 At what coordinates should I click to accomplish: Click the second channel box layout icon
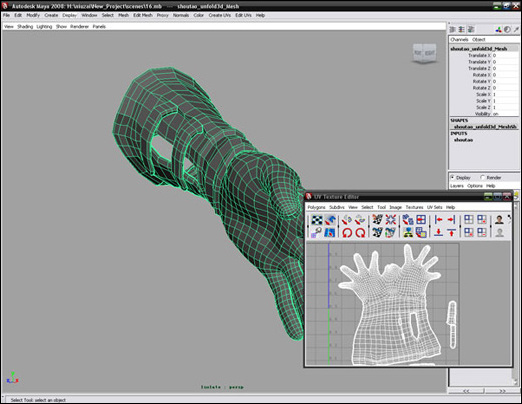tap(462, 30)
